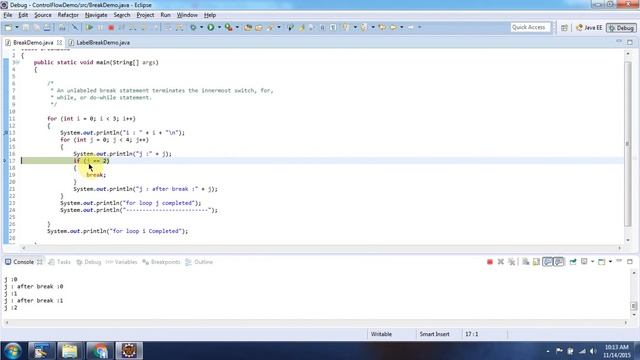Open the Project menu

click(145, 15)
